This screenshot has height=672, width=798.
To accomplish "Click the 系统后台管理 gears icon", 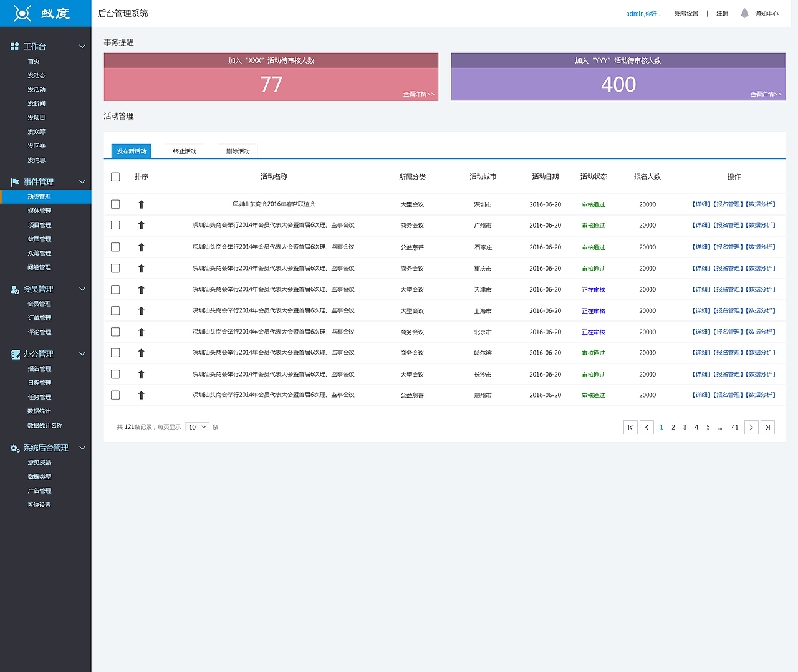I will point(15,448).
